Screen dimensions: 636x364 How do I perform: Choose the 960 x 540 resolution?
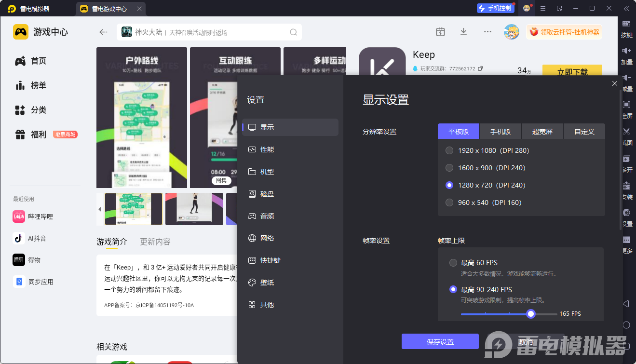[x=449, y=202]
